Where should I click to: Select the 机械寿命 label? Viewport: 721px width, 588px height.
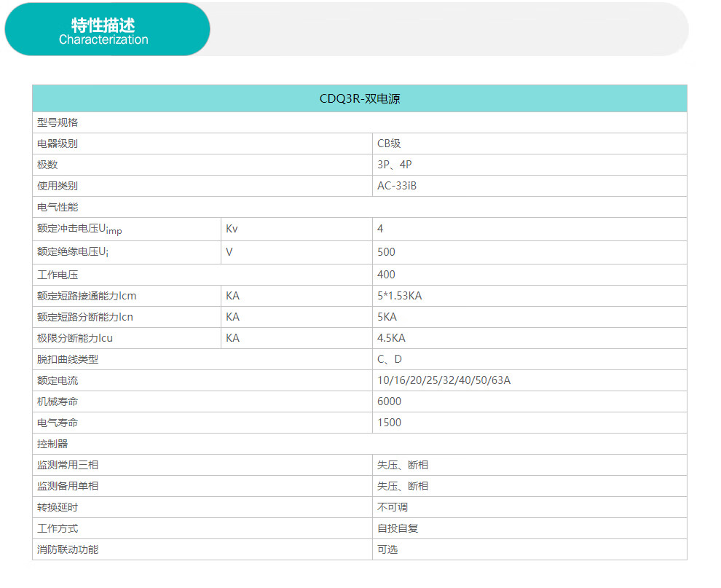coord(58,401)
